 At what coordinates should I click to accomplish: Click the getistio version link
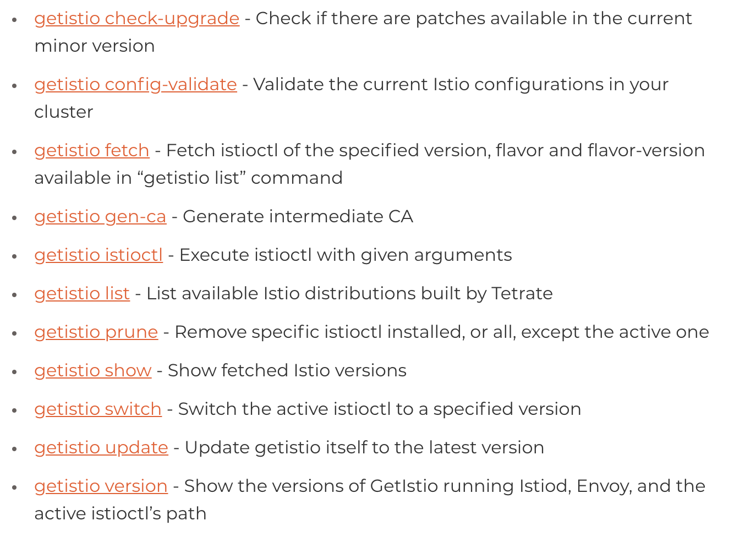[x=101, y=486]
